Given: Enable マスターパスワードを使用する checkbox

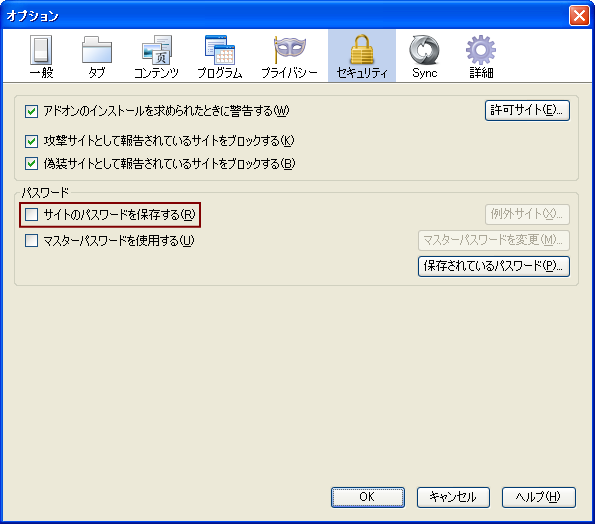Looking at the screenshot, I should (31, 241).
